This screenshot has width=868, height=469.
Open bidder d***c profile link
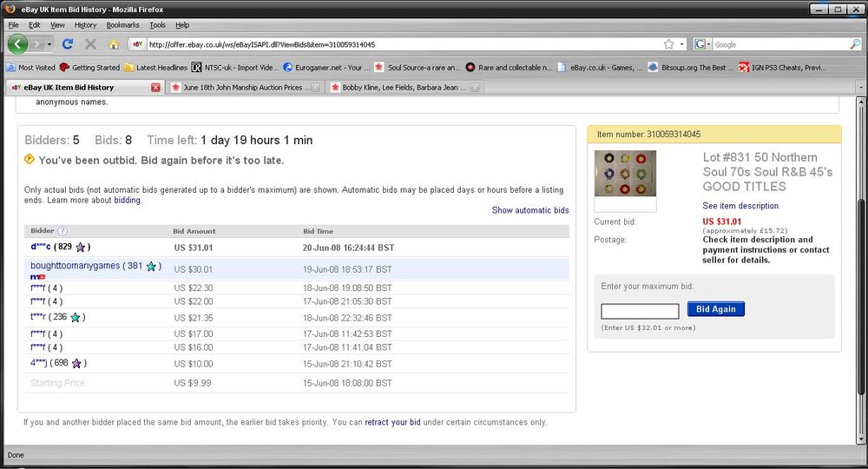[x=41, y=247]
